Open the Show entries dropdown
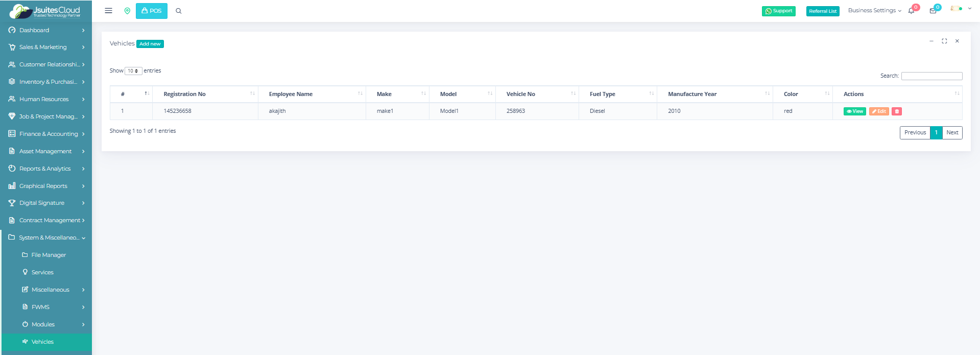 133,71
